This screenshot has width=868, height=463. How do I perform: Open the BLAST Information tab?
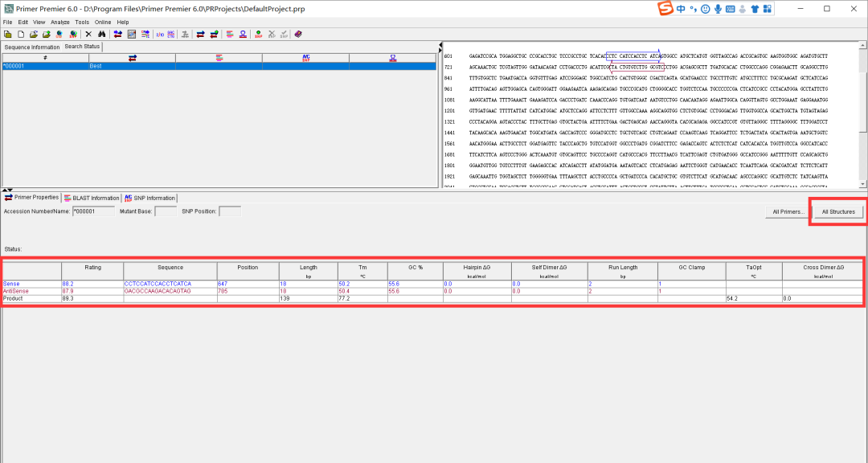tap(92, 198)
